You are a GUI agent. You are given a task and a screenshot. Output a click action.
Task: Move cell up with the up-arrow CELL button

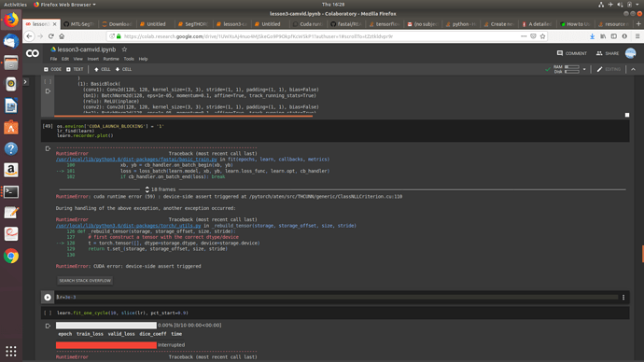103,69
